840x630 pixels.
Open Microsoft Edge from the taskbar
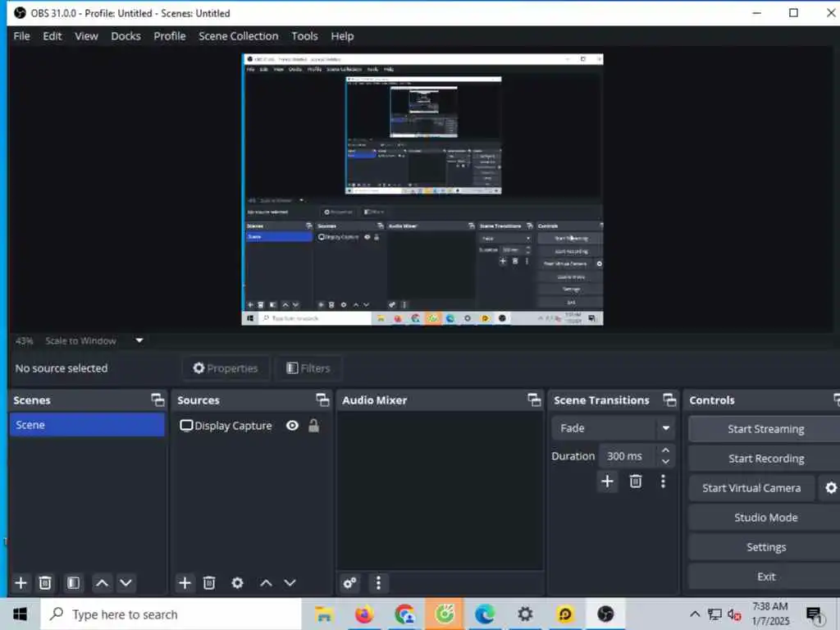click(485, 614)
